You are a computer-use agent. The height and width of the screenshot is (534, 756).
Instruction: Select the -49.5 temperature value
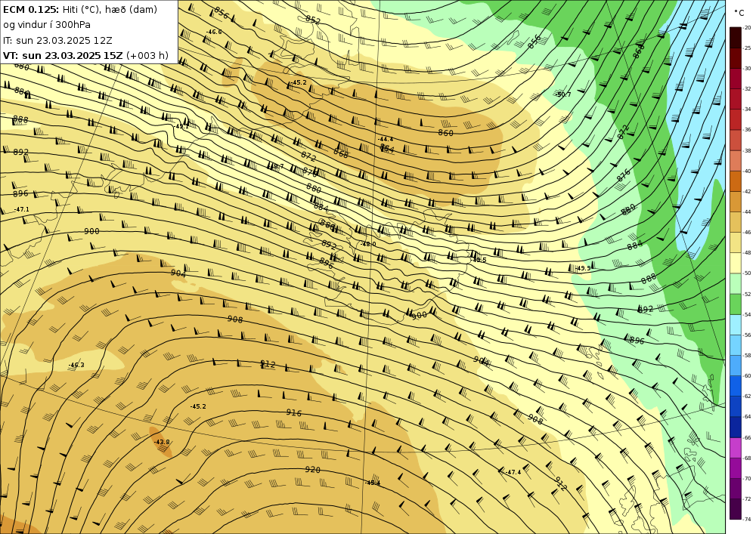479,260
